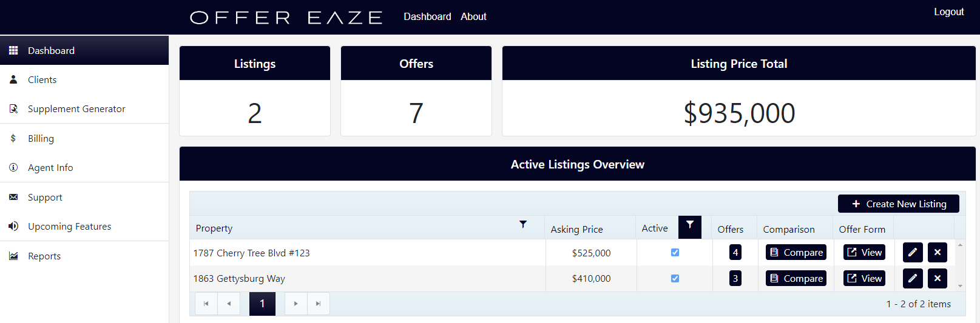Toggle Active checkbox for 1863 Gettysburg Way
980x323 pixels.
[x=675, y=279]
